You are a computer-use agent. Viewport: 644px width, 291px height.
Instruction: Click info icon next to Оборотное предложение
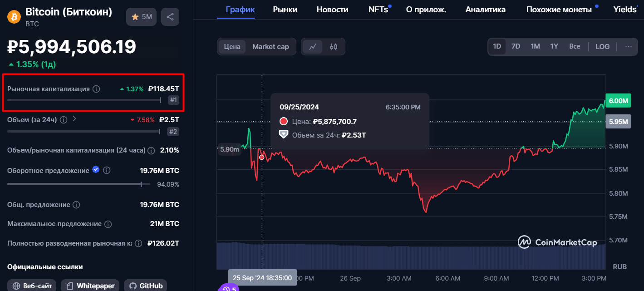107,171
